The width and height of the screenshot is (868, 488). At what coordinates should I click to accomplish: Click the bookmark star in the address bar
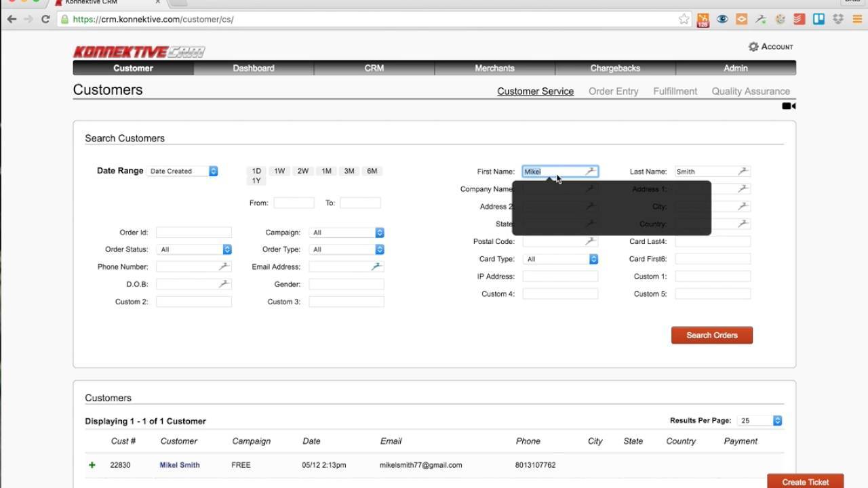point(684,20)
